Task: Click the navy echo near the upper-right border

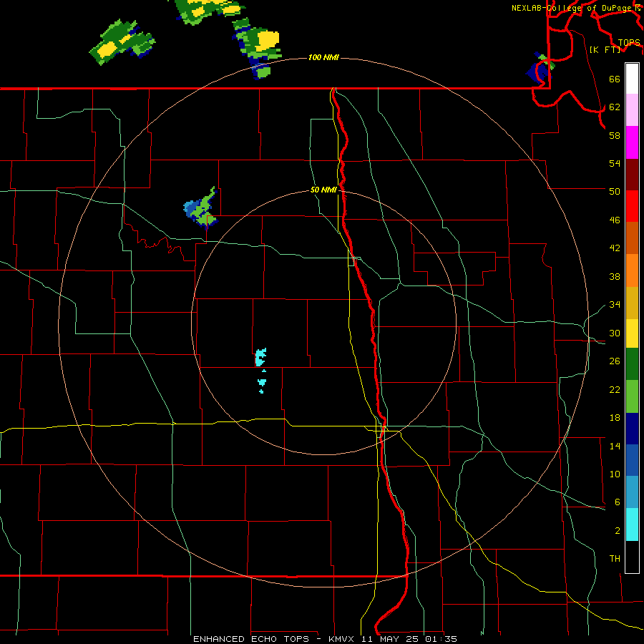Action: tap(540, 69)
